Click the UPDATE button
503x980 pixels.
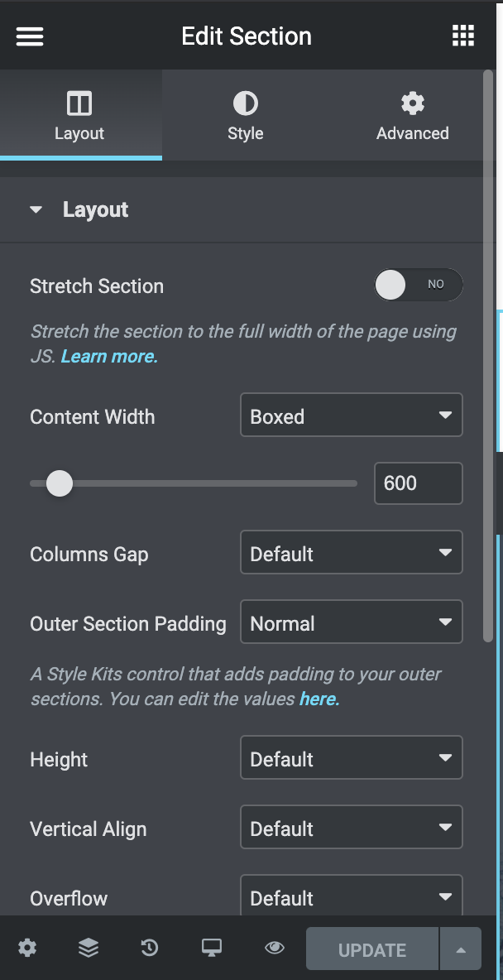[x=371, y=949]
